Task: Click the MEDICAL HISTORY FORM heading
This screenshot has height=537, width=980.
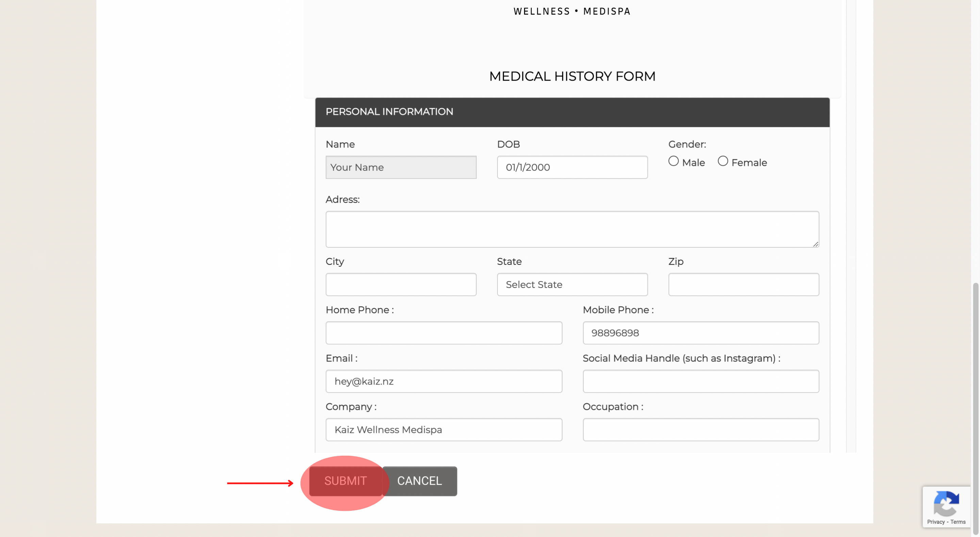Action: (x=572, y=76)
